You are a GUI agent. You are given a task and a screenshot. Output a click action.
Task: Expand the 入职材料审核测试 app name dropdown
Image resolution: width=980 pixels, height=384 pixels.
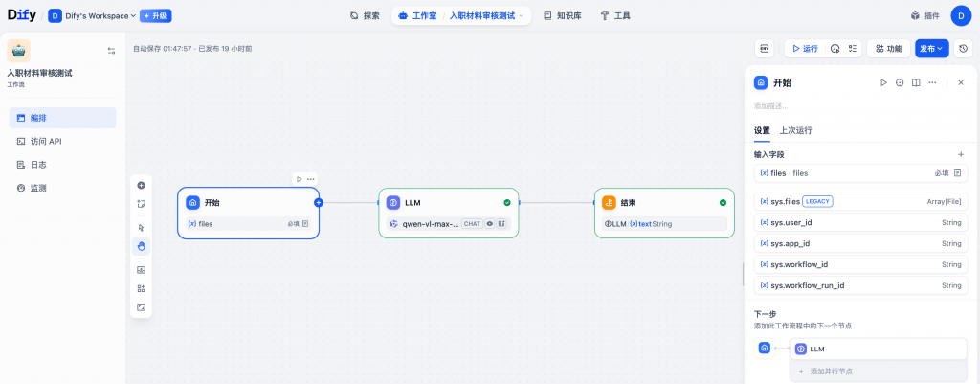pos(488,16)
